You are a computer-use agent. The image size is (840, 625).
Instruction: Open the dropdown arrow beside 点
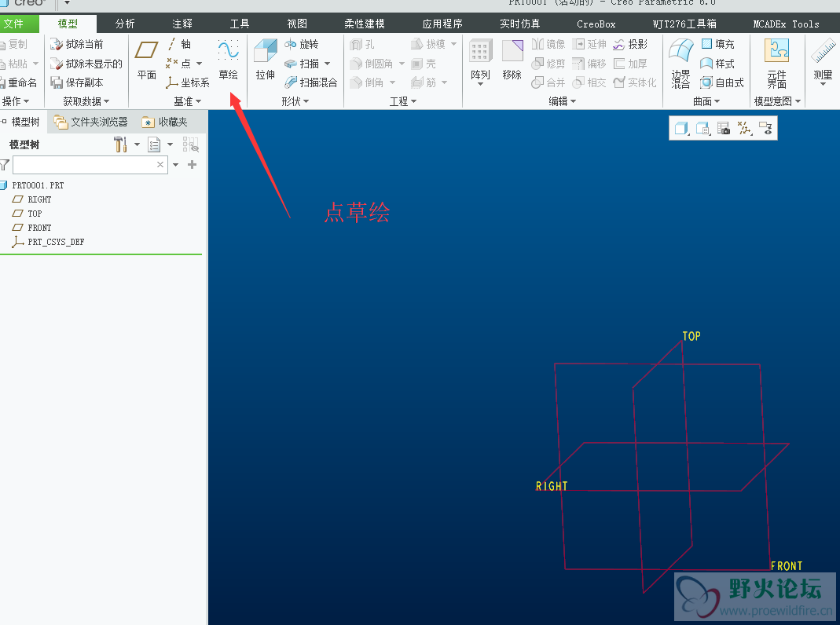pos(200,64)
